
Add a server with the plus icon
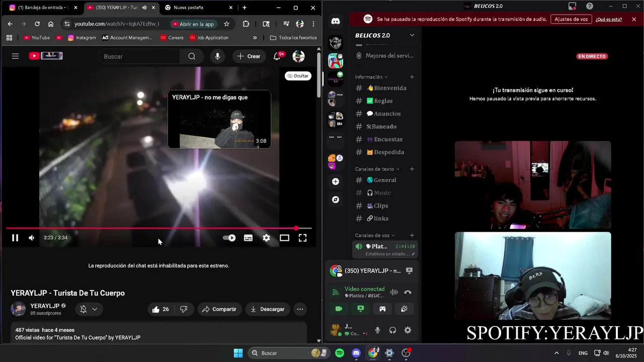click(x=336, y=182)
